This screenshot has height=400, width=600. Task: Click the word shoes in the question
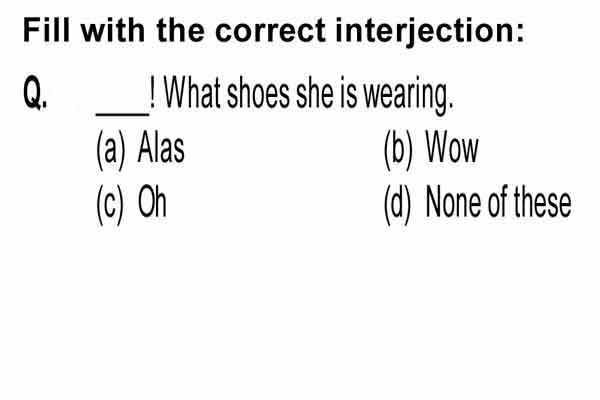click(x=258, y=92)
